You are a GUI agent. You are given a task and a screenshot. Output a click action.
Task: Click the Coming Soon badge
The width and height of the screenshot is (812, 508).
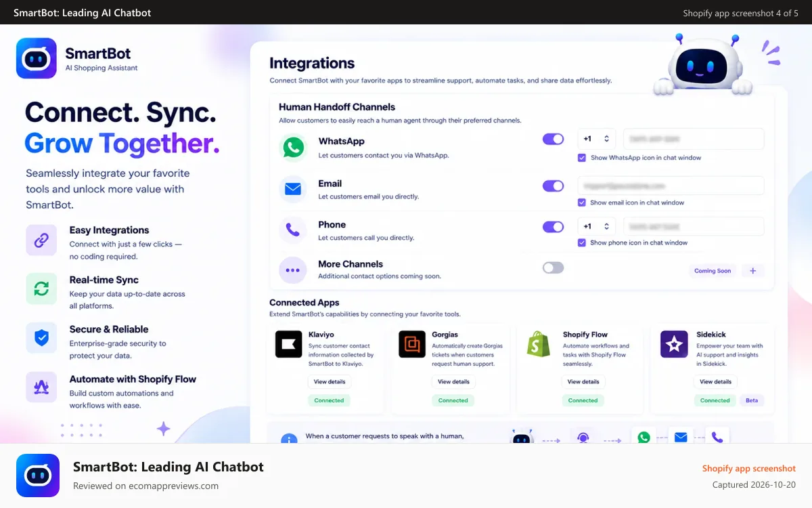tap(713, 270)
